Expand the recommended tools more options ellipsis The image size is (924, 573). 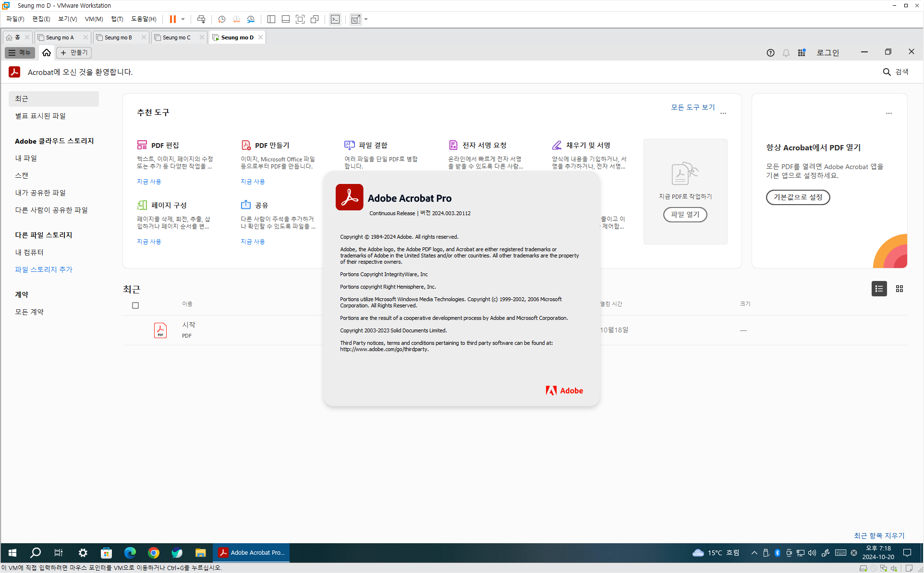[723, 113]
